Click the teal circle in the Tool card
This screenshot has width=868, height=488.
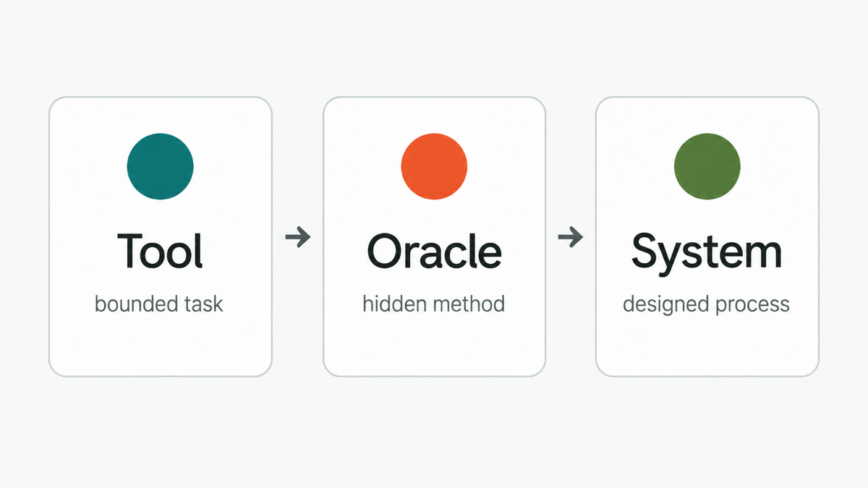coord(160,166)
